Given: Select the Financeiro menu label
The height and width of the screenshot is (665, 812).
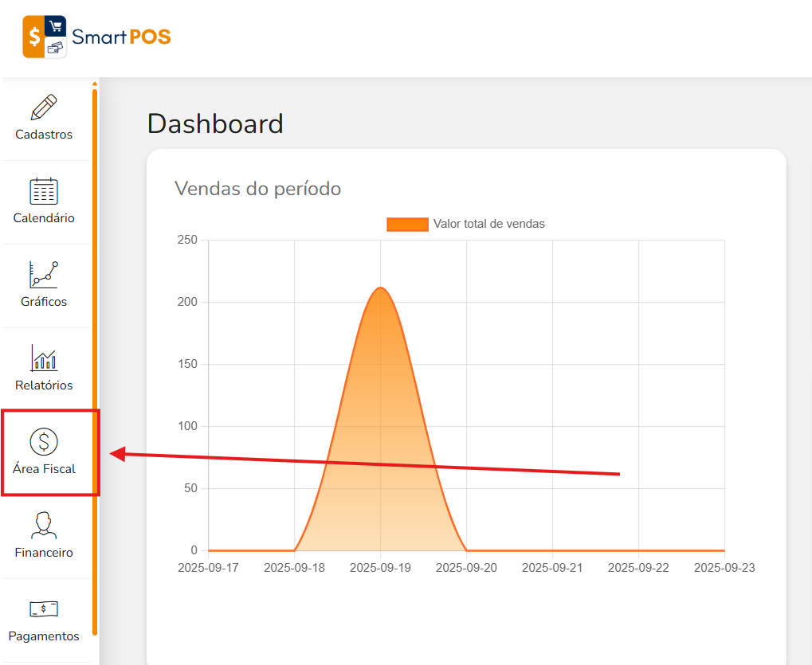Looking at the screenshot, I should 44,553.
